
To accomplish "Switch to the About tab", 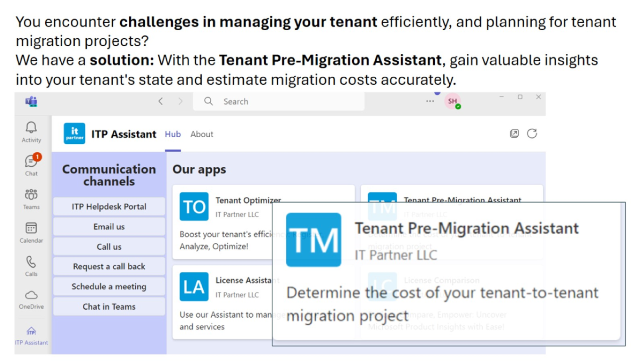I will pyautogui.click(x=202, y=134).
